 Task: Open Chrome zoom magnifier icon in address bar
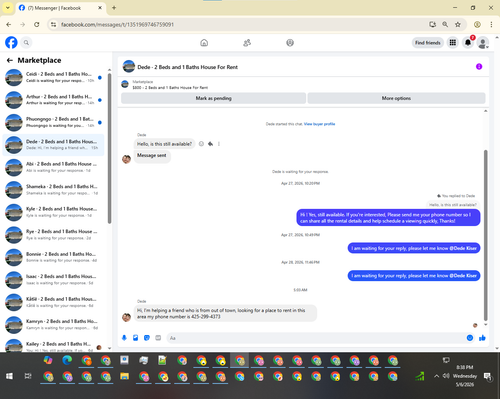445,24
